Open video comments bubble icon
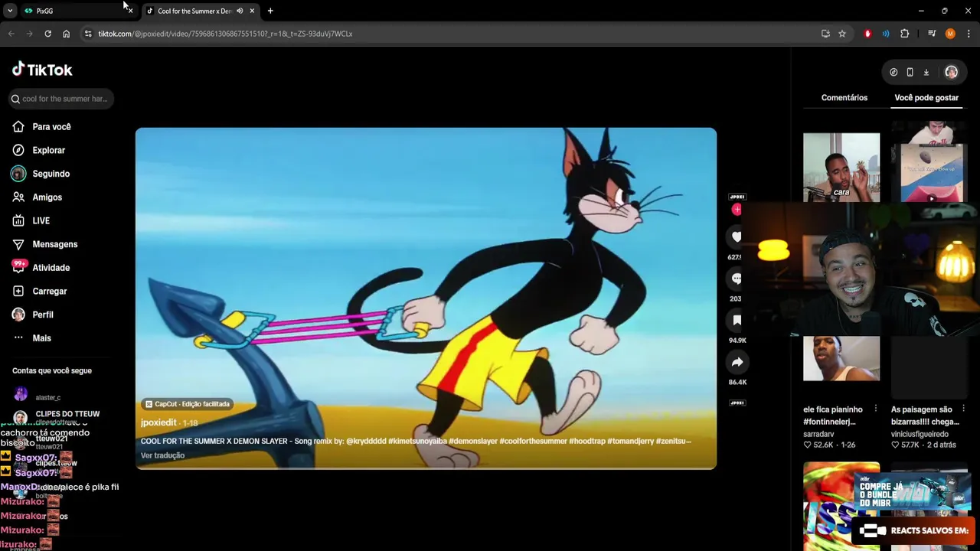The height and width of the screenshot is (551, 980). [737, 279]
